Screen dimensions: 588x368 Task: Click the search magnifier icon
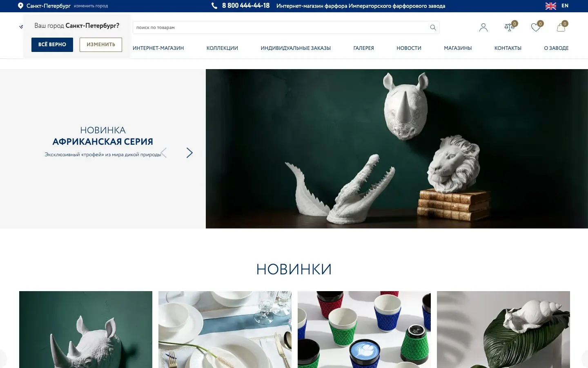pos(433,27)
